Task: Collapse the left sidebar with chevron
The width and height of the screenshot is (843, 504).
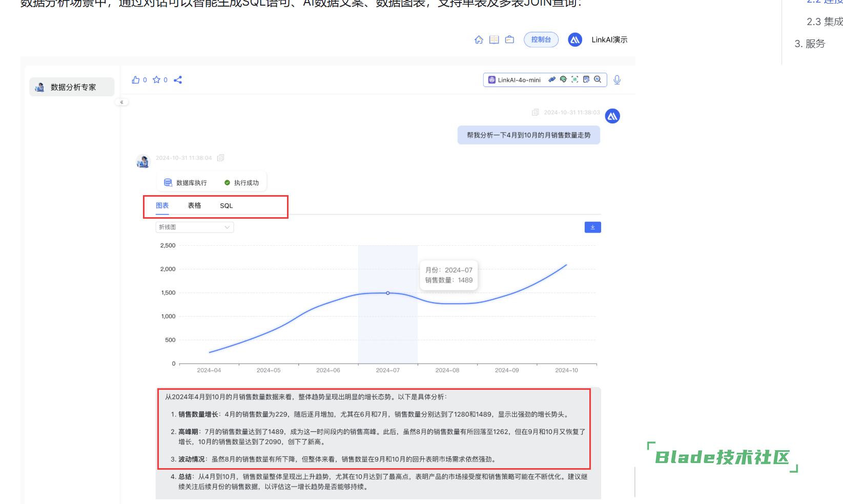Action: point(121,102)
